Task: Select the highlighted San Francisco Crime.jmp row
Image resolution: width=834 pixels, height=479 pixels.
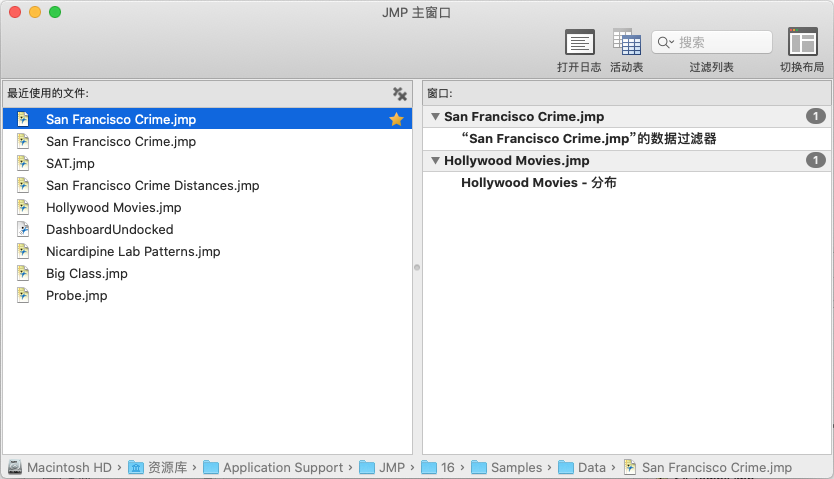Action: pyautogui.click(x=207, y=119)
